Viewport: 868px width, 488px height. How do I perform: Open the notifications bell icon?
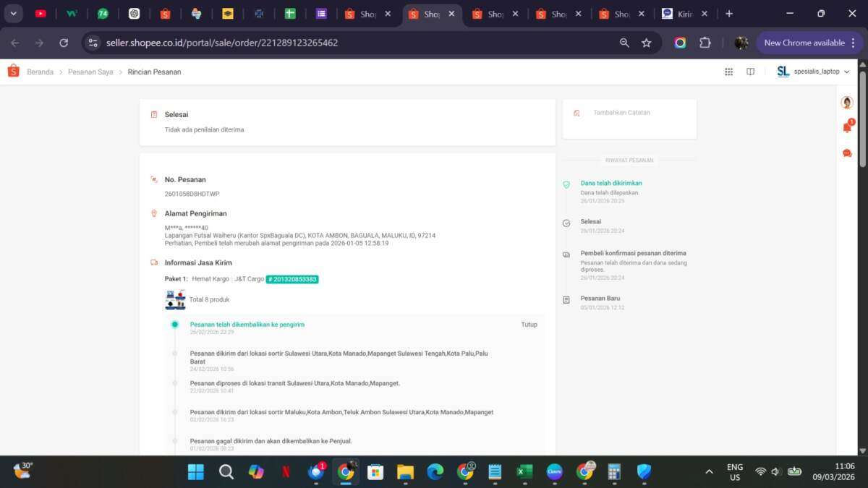pyautogui.click(x=847, y=127)
